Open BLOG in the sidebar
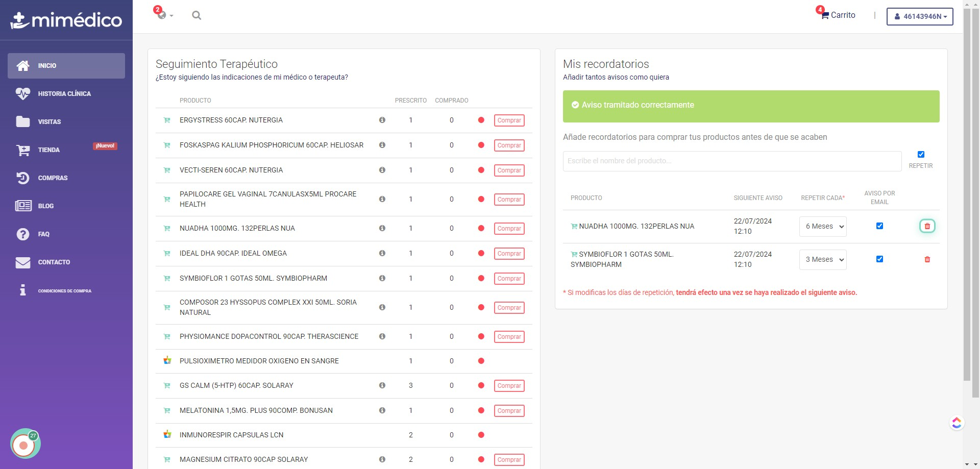Screen dimensions: 980x469 pos(66,206)
